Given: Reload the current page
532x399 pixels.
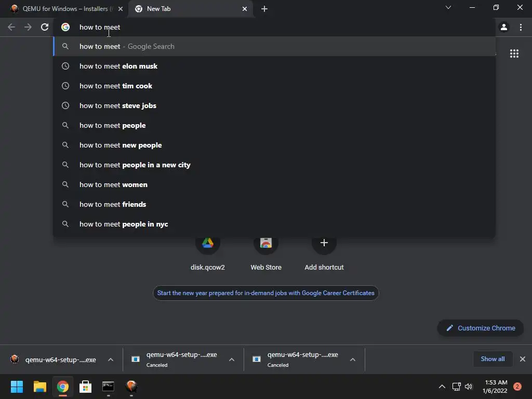Looking at the screenshot, I should click(45, 27).
